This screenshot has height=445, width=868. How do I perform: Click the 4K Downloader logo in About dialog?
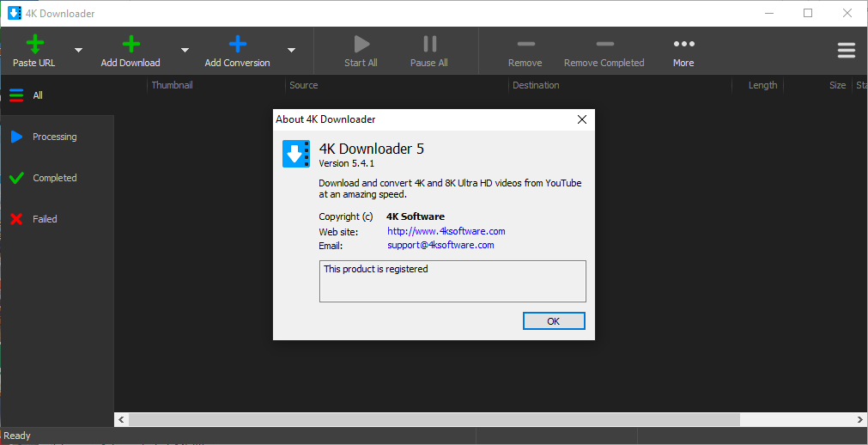pos(296,154)
